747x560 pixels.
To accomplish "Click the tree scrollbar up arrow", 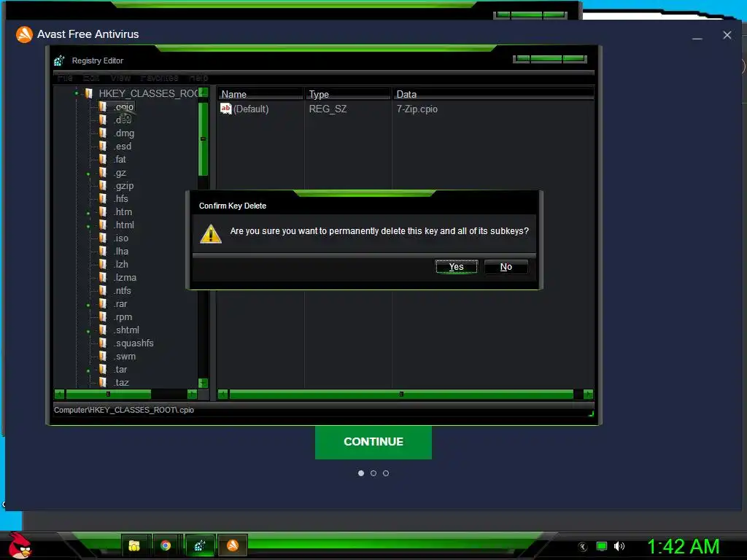I will tap(203, 93).
